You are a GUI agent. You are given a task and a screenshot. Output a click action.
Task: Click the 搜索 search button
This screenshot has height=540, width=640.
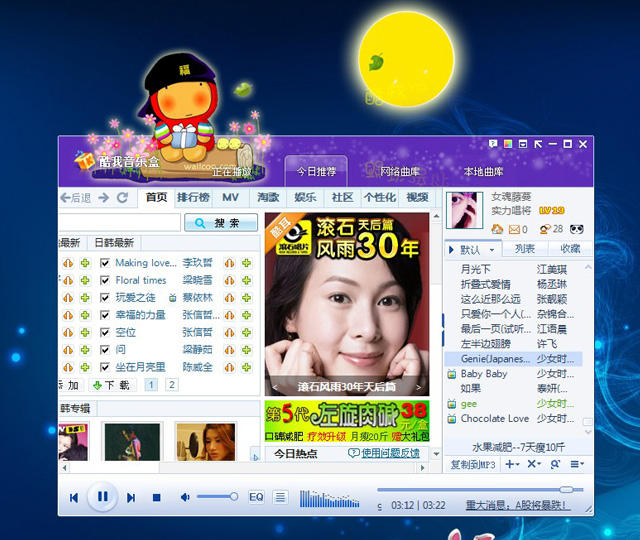221,223
